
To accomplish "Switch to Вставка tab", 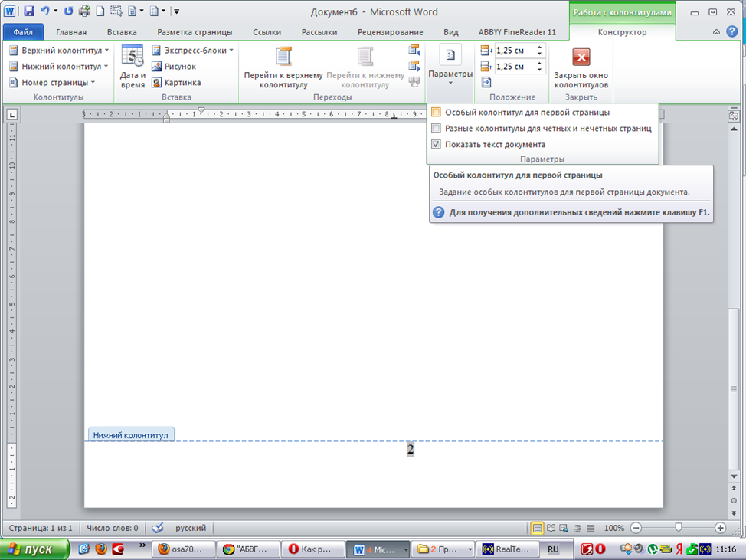I will tap(122, 32).
